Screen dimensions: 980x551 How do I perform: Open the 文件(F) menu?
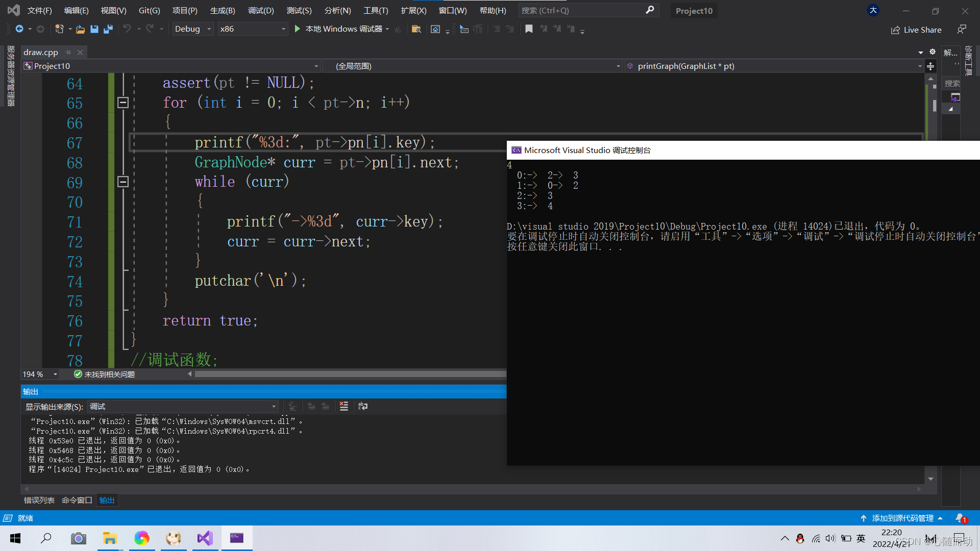(x=39, y=10)
